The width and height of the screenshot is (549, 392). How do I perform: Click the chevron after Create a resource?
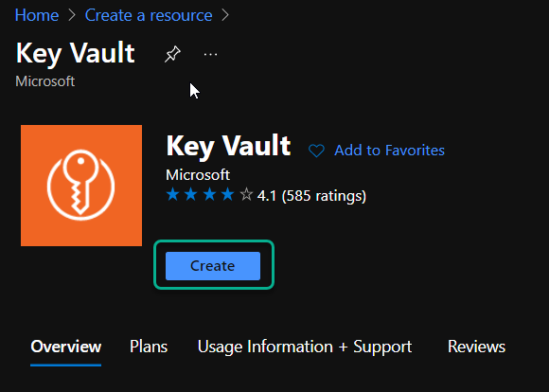225,15
